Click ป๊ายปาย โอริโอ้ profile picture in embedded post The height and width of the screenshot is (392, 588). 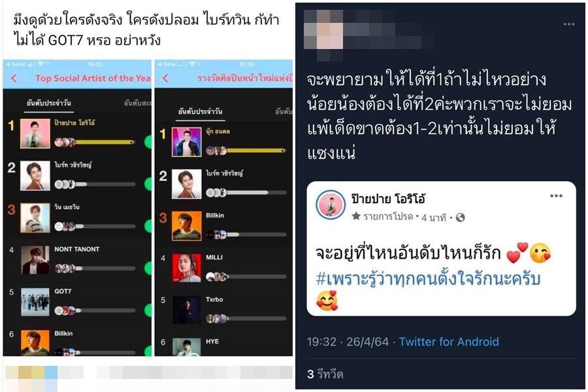click(x=330, y=204)
